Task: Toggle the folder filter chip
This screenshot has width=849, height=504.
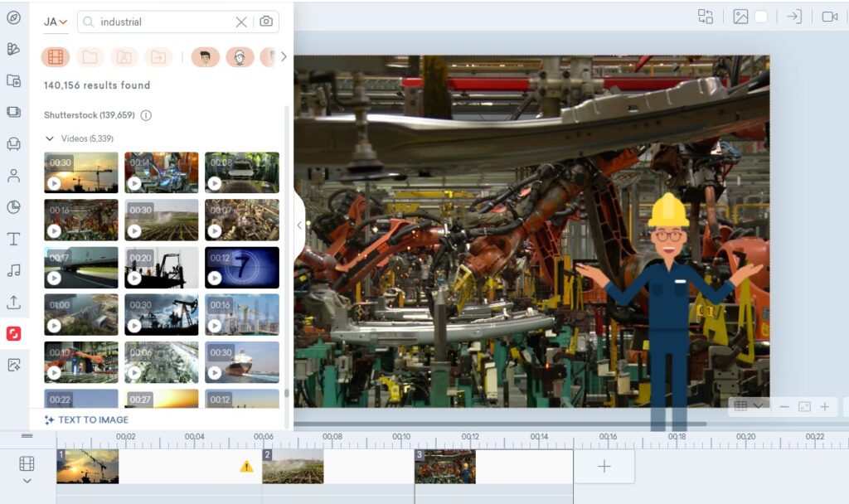Action: (x=90, y=57)
